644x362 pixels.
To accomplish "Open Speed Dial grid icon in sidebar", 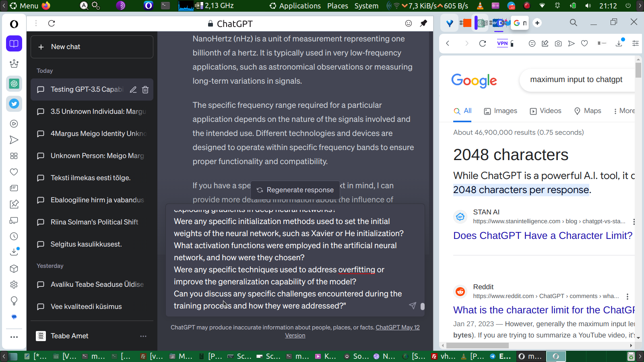I will tap(14, 156).
